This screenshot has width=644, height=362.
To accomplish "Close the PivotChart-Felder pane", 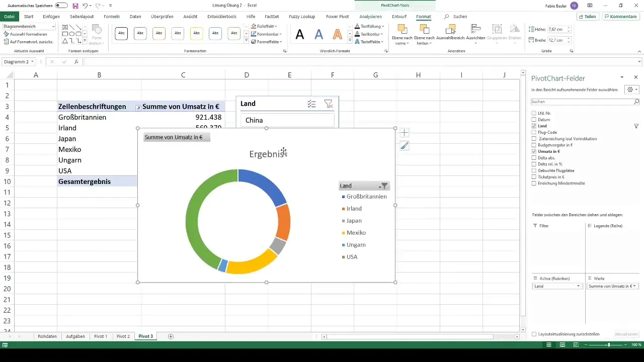I will [x=635, y=77].
